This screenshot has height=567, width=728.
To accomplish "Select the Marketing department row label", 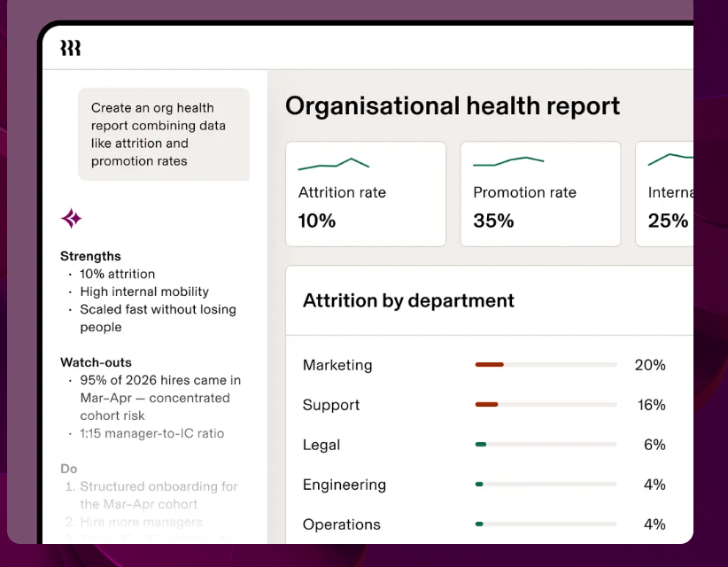I will 337,365.
